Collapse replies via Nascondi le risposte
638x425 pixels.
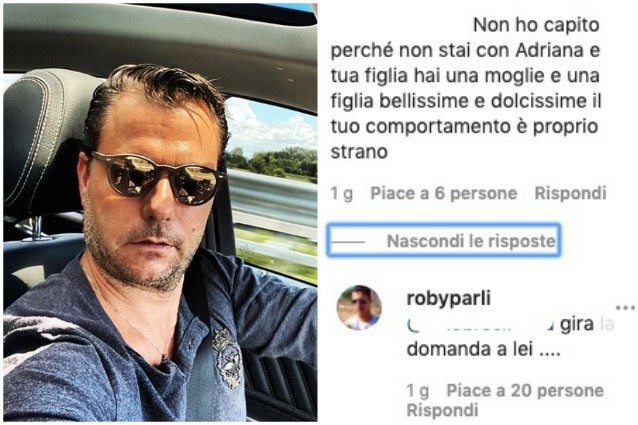click(x=471, y=241)
